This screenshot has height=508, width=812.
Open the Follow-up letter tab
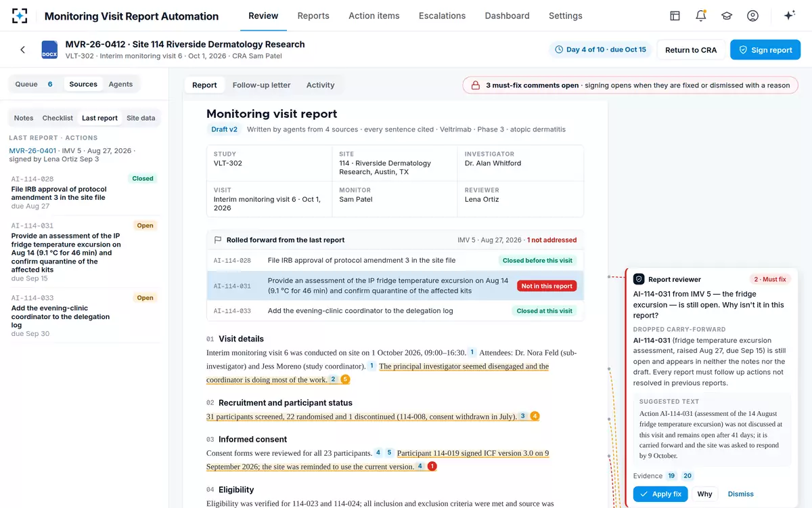pos(261,85)
